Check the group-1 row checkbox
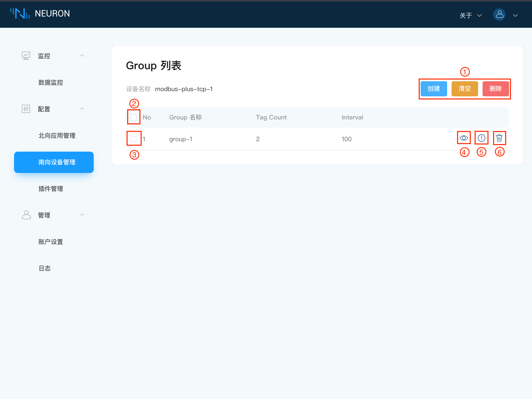This screenshot has height=399, width=532. [x=133, y=139]
